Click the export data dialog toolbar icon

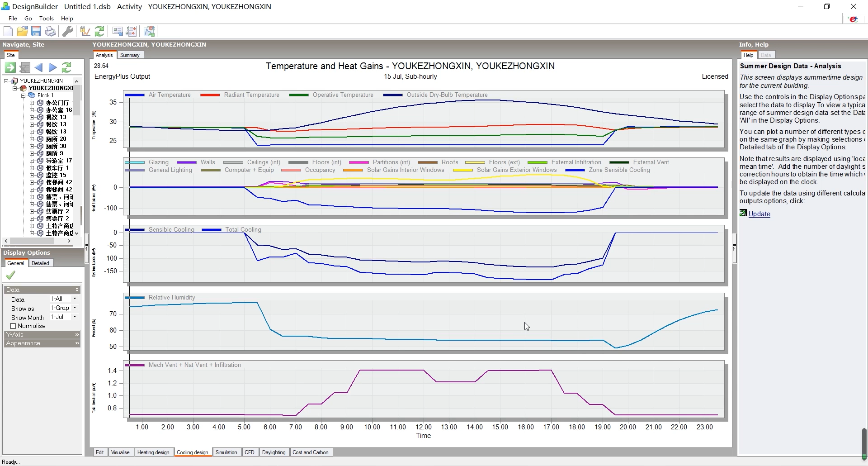point(118,31)
